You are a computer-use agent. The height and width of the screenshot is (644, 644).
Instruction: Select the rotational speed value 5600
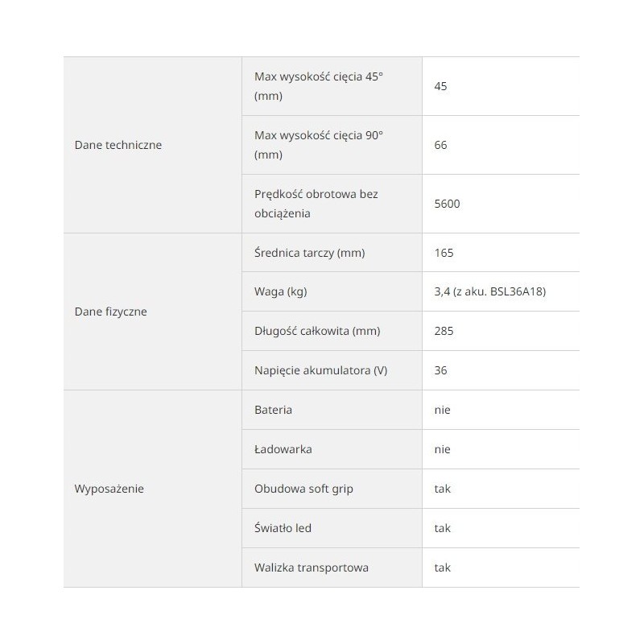pyautogui.click(x=447, y=204)
